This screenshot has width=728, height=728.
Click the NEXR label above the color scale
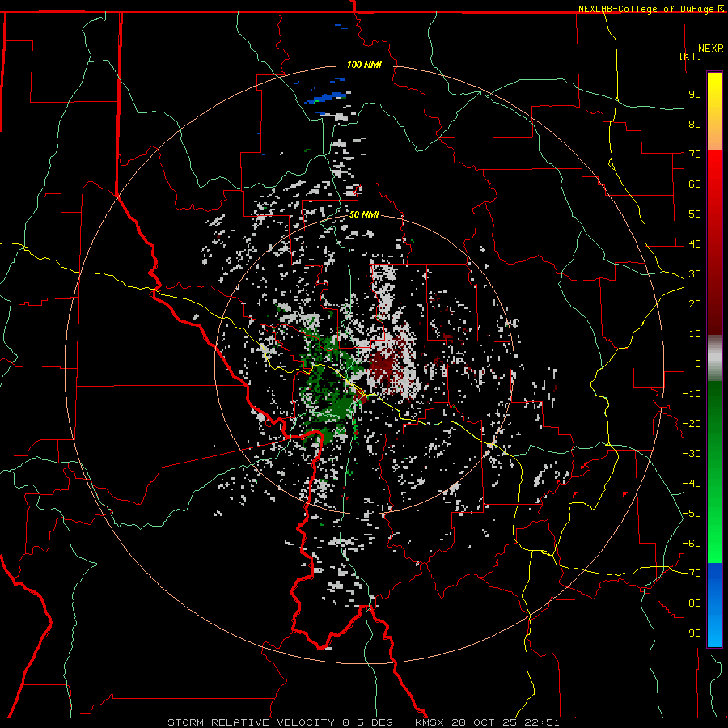click(x=711, y=49)
